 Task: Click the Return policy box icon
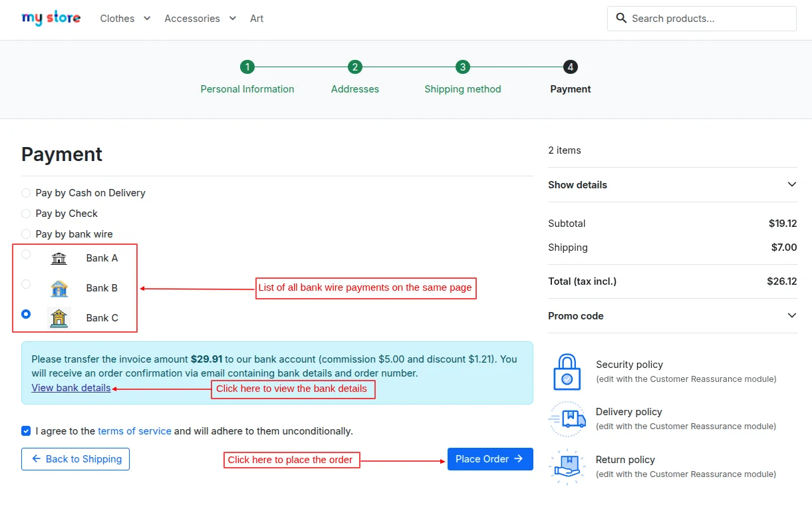tap(567, 466)
